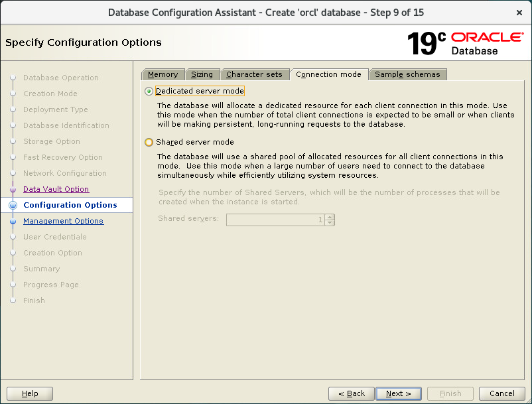
Task: Click the Configuration Options step bullet icon
Action: (13, 205)
